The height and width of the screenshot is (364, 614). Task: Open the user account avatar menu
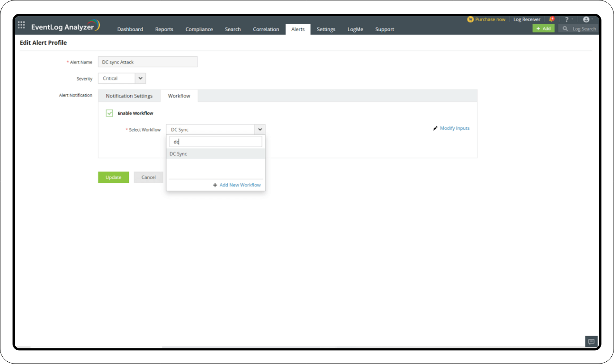pyautogui.click(x=586, y=20)
